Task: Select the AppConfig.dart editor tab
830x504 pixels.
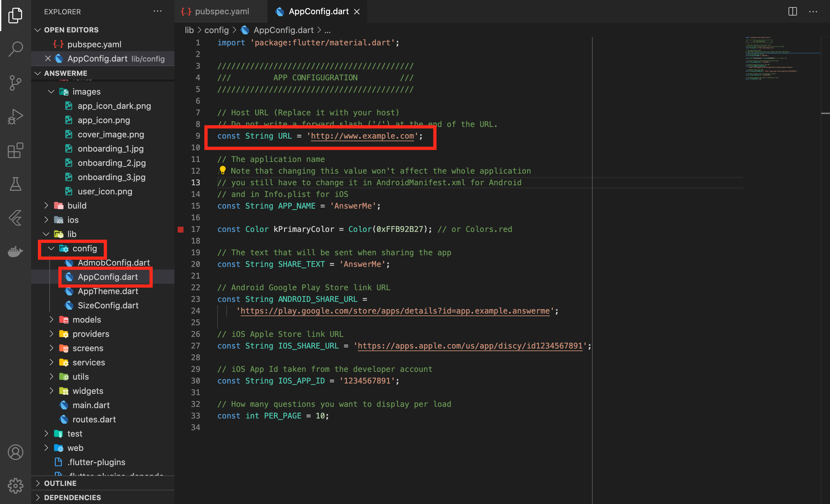Action: 318,11
